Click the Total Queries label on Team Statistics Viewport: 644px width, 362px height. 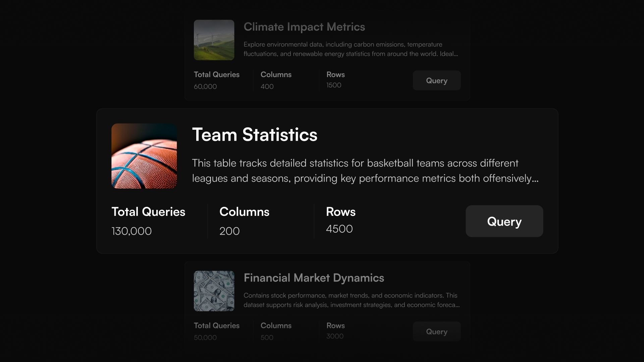click(148, 212)
